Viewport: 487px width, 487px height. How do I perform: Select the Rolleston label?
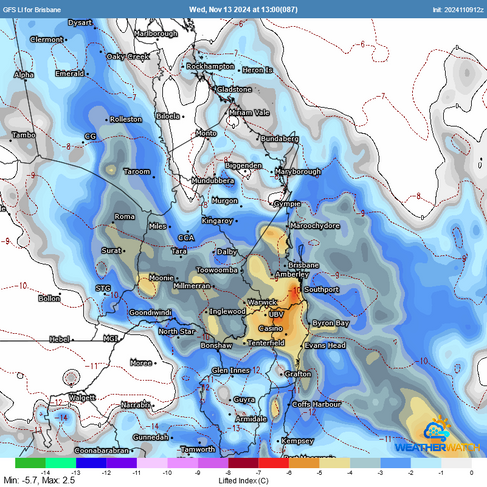pos(126,119)
